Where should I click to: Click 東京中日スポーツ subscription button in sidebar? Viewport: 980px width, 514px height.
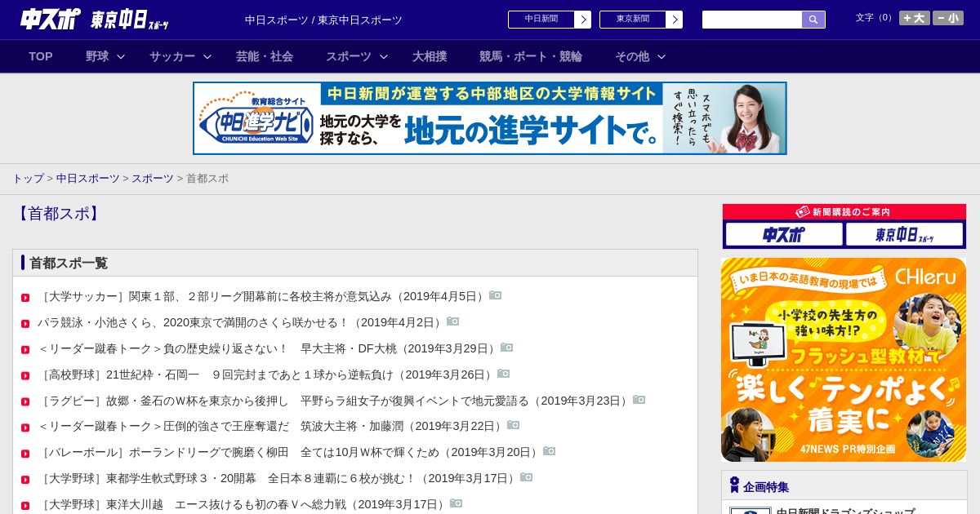pos(905,235)
